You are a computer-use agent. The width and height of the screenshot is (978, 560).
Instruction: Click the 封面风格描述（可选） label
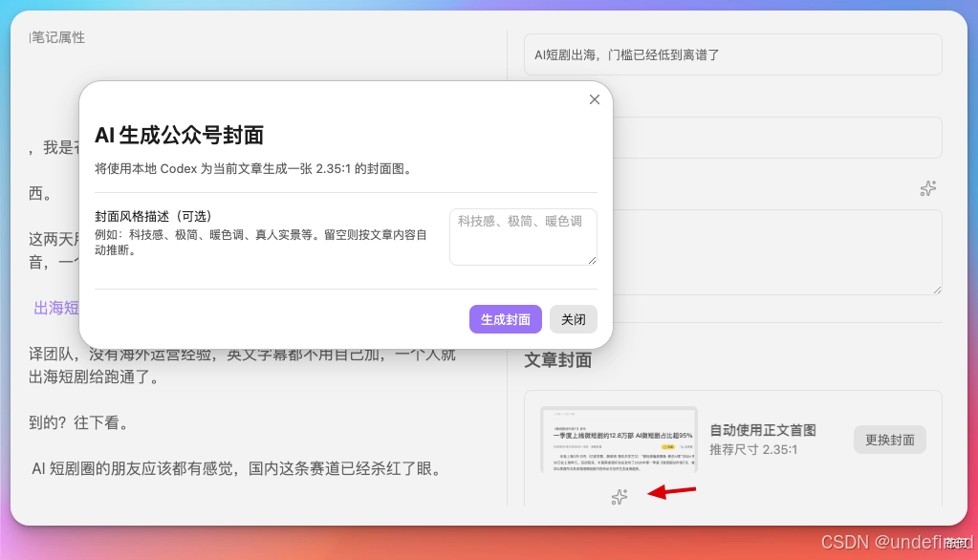153,216
